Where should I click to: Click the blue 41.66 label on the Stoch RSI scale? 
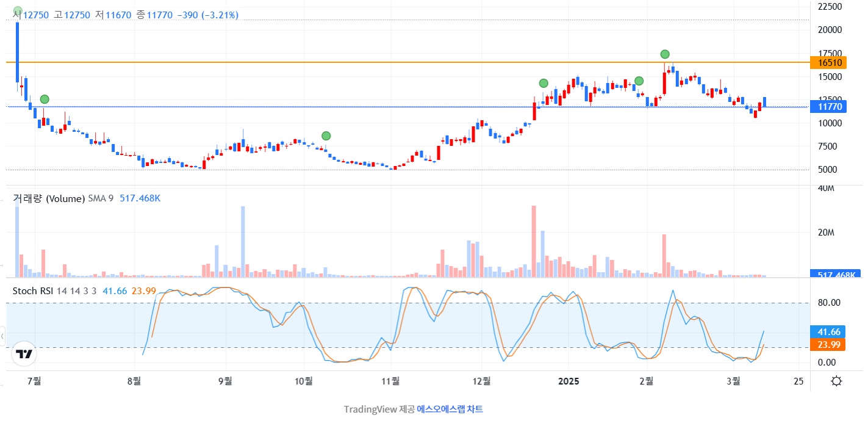click(828, 332)
